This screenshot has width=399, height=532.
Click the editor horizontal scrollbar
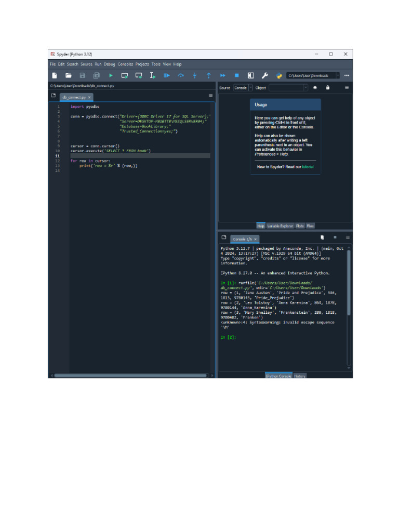(x=130, y=375)
